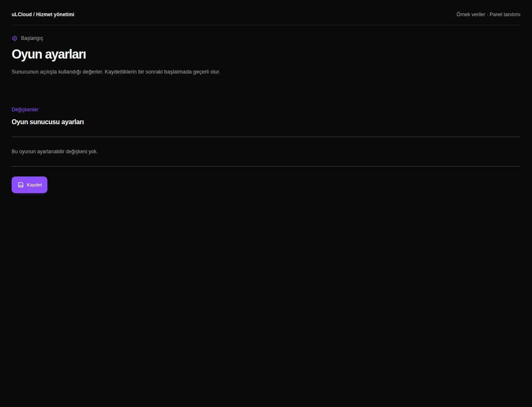Click the uLCloud / Hizmet yönetimi header

(43, 15)
